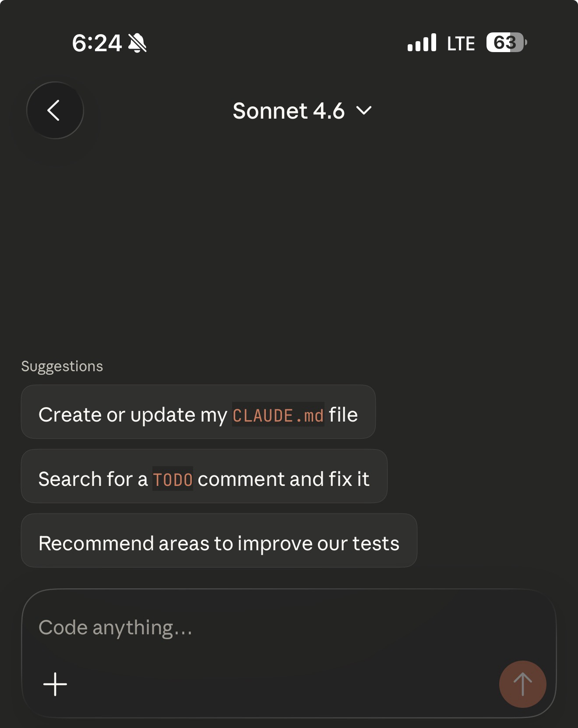This screenshot has height=728, width=578.
Task: Expand the chevron beside Sonnet 4.6
Action: (364, 111)
